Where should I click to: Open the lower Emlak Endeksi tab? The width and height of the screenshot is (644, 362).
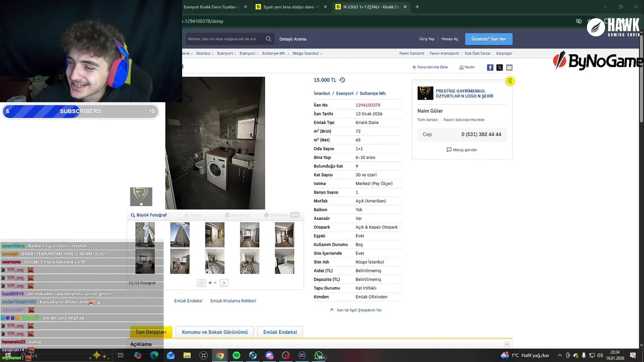pyautogui.click(x=280, y=332)
